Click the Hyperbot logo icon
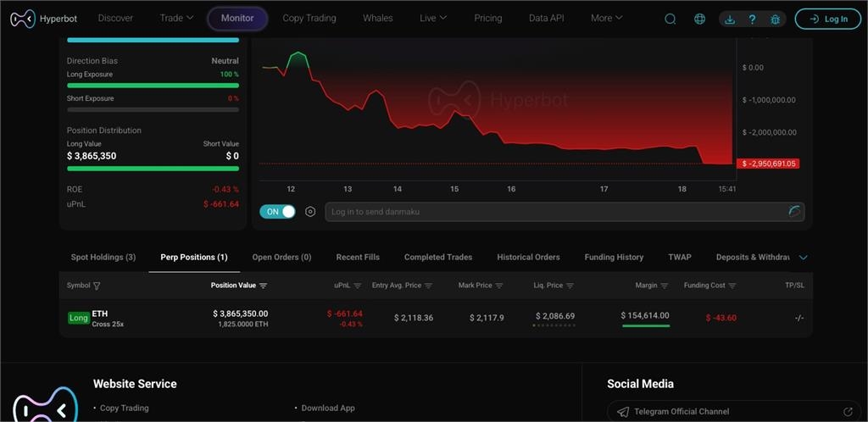 tap(23, 19)
